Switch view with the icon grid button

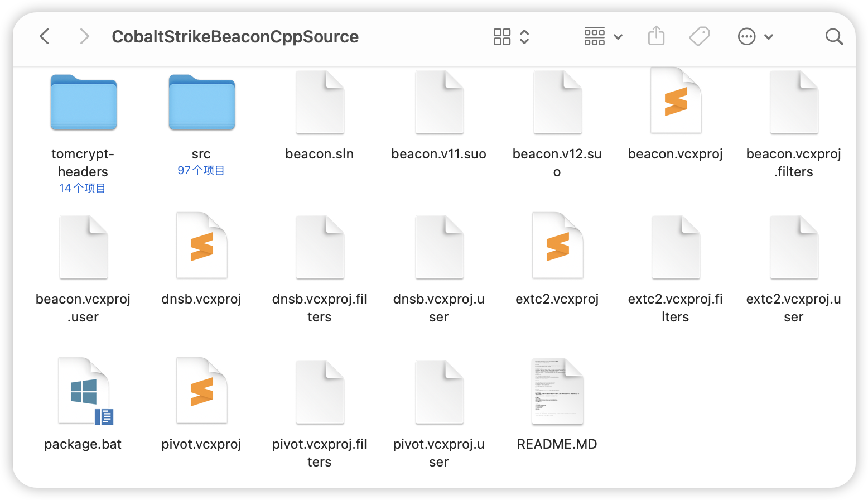coord(502,37)
